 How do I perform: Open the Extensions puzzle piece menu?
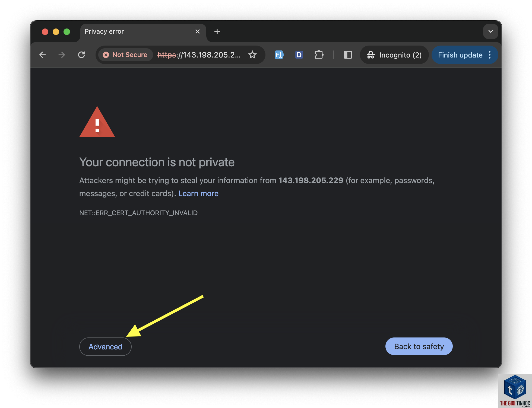click(x=319, y=55)
